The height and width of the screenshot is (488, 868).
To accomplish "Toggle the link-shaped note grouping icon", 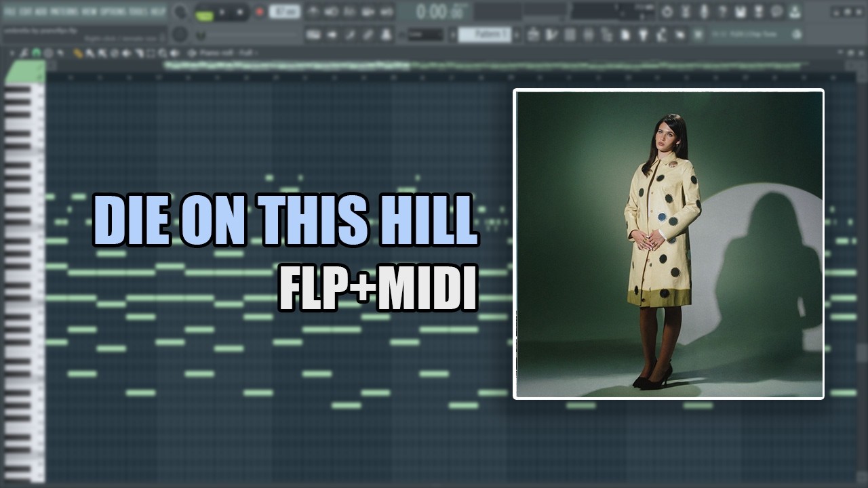I will click(x=368, y=35).
